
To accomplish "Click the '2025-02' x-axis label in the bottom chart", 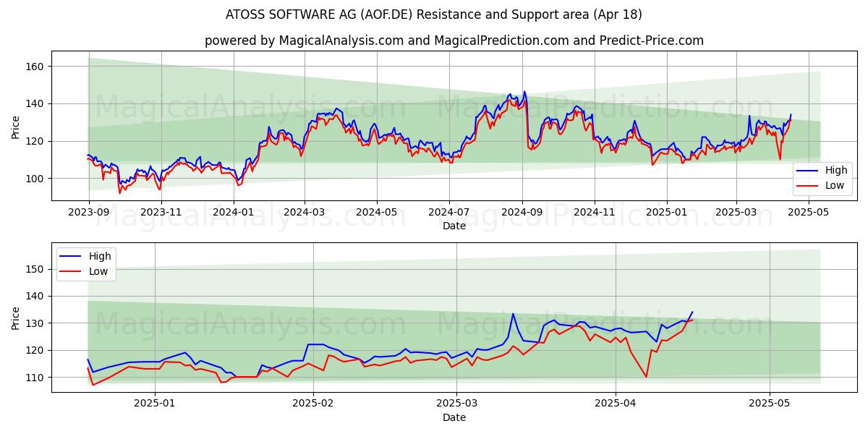I will (313, 404).
